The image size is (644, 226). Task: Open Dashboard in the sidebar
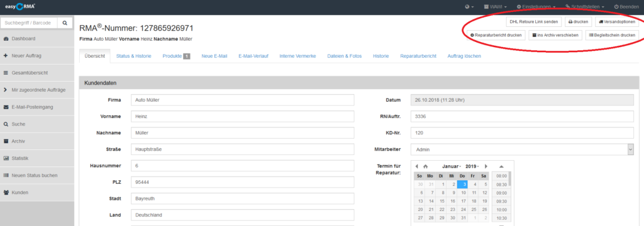coord(37,38)
